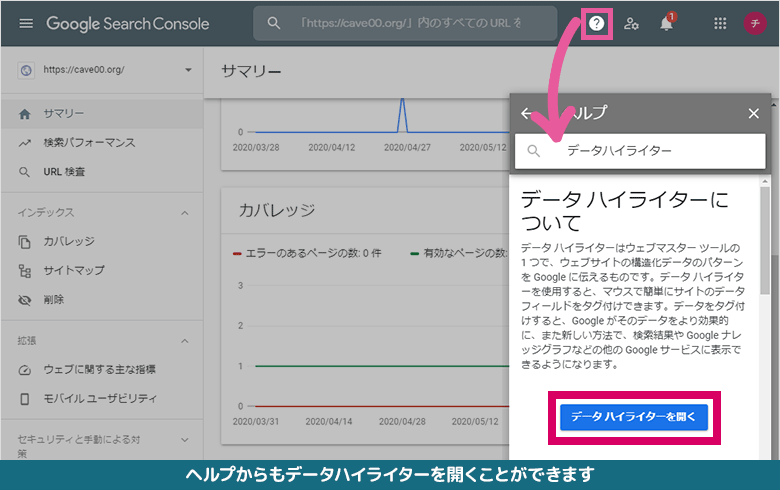Go to サマリー in the sidebar

click(x=102, y=114)
